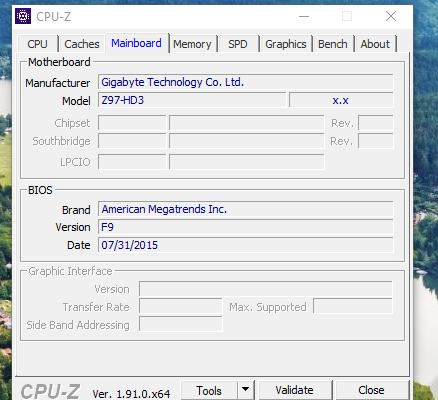Show the About tab
This screenshot has height=400, width=438.
pos(375,44)
